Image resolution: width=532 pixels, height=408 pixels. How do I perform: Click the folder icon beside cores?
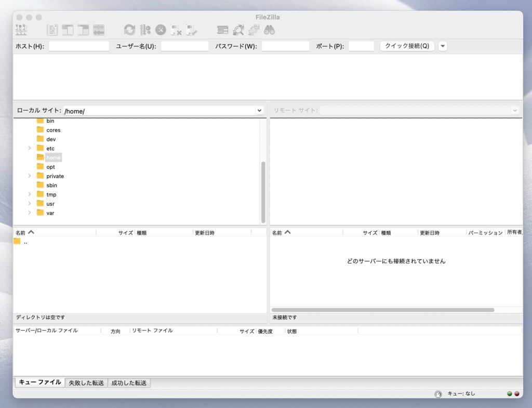click(x=41, y=129)
